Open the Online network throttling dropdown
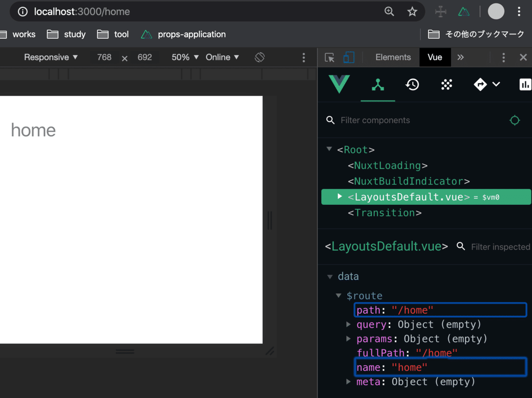 221,57
